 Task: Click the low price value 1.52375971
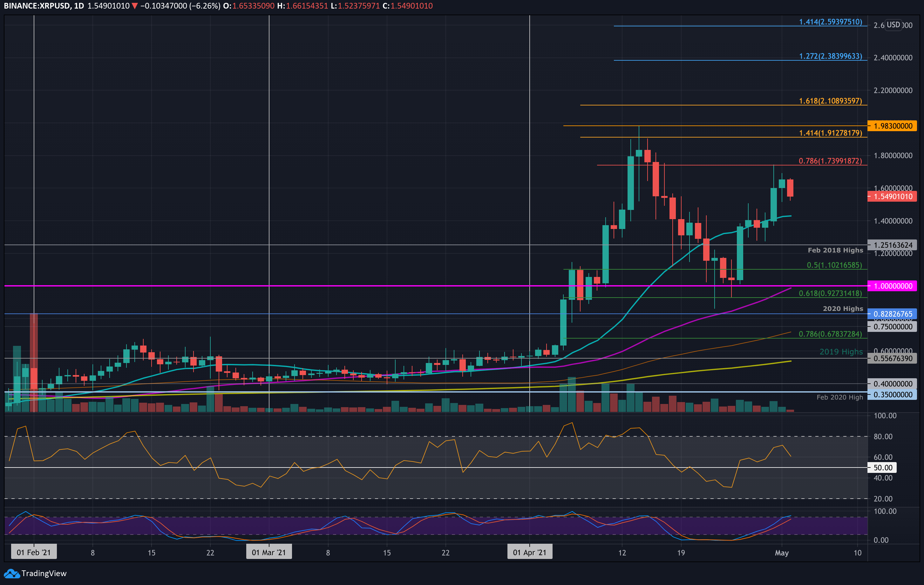point(359,6)
